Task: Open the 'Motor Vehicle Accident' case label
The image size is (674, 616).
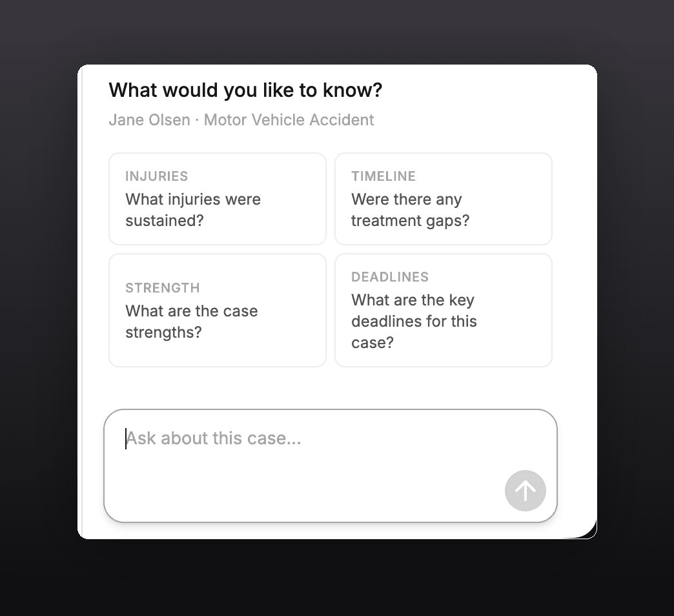Action: coord(289,120)
